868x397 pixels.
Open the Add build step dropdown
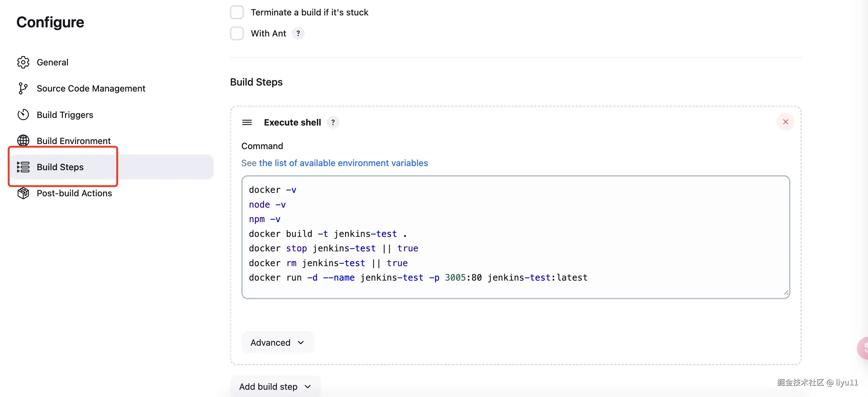click(x=275, y=387)
